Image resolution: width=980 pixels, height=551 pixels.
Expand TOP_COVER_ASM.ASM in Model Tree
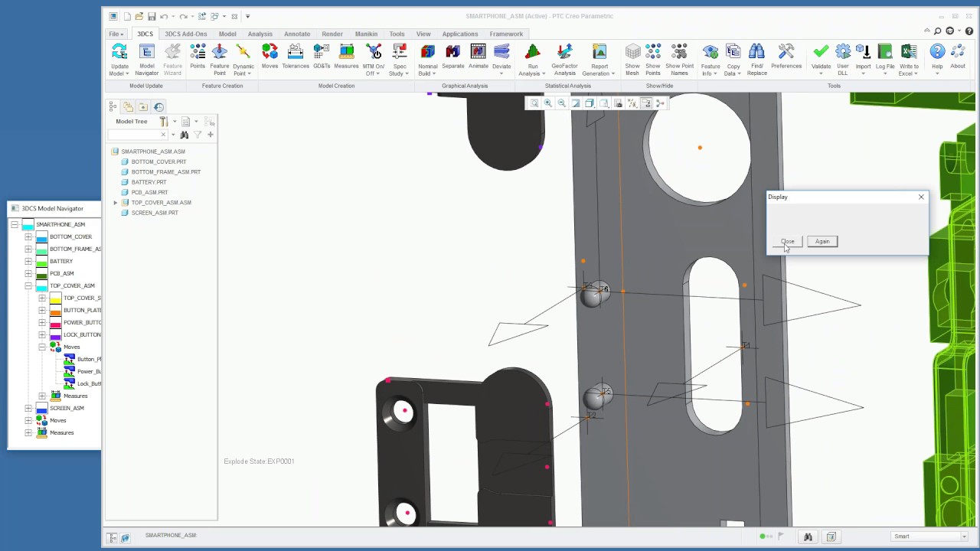(x=116, y=203)
